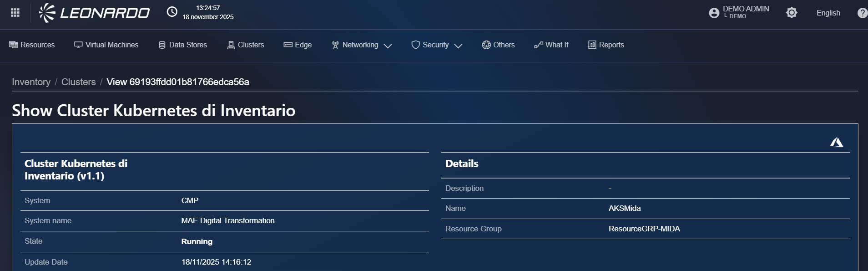Open the What If analysis page
868x271 pixels.
pyautogui.click(x=551, y=45)
